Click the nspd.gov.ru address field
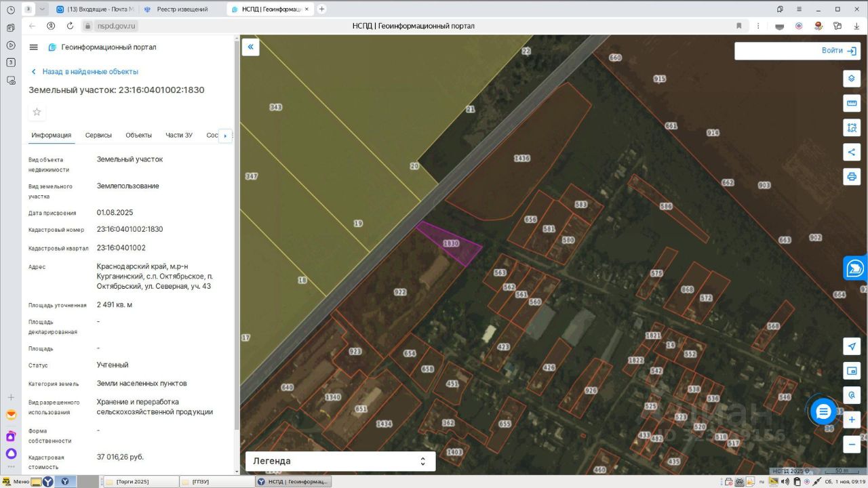868x488 pixels. tap(116, 26)
